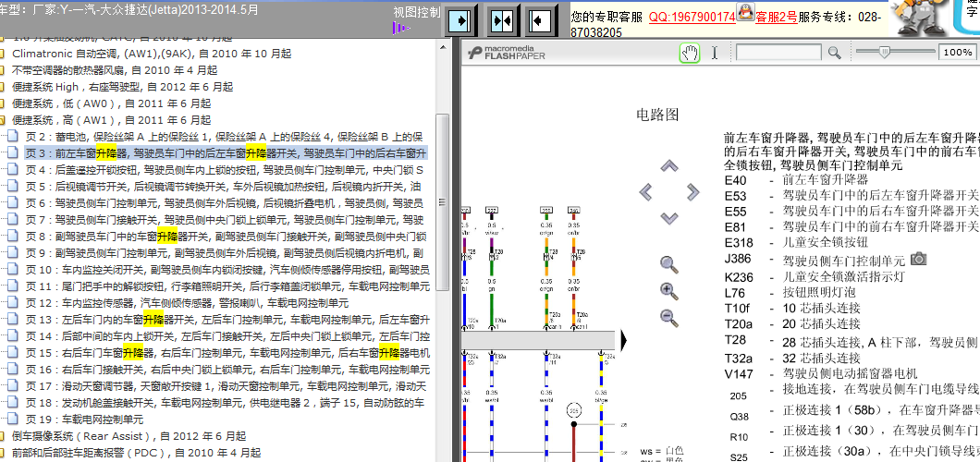This screenshot has width=980, height=462.
Task: Expand 便捷系统，低（AW0） node
Action: click(x=112, y=103)
